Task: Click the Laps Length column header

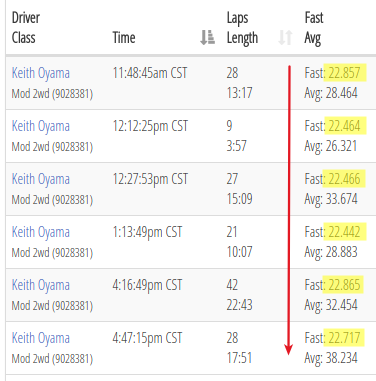Action: [242, 28]
